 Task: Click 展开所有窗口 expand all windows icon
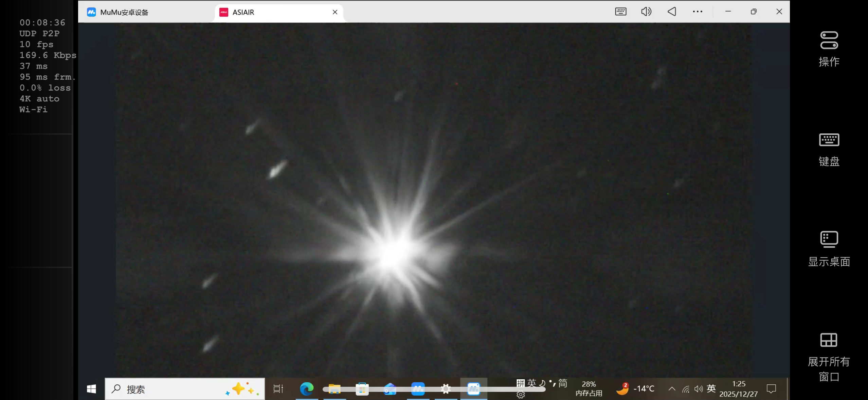point(829,340)
